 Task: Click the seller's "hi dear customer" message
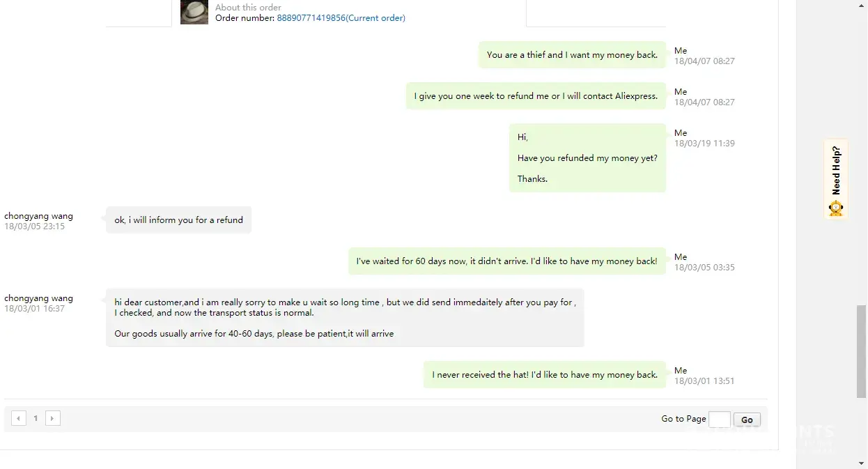pyautogui.click(x=345, y=318)
